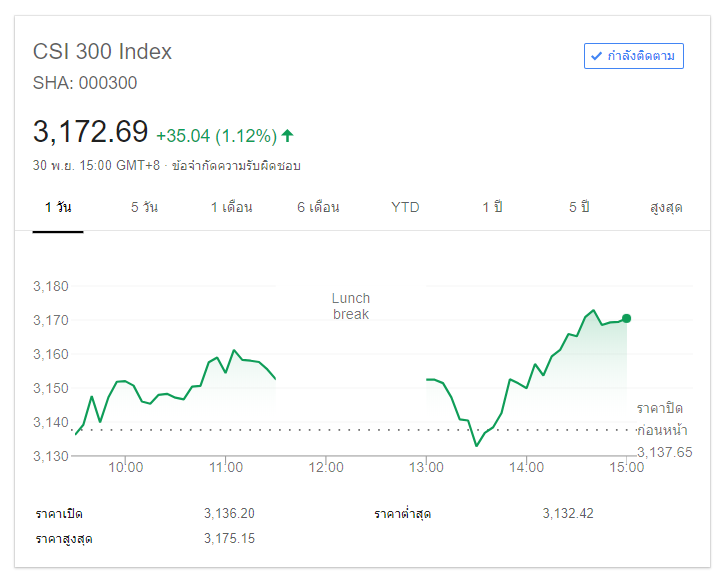Open the 1 เดือน time range

231,207
